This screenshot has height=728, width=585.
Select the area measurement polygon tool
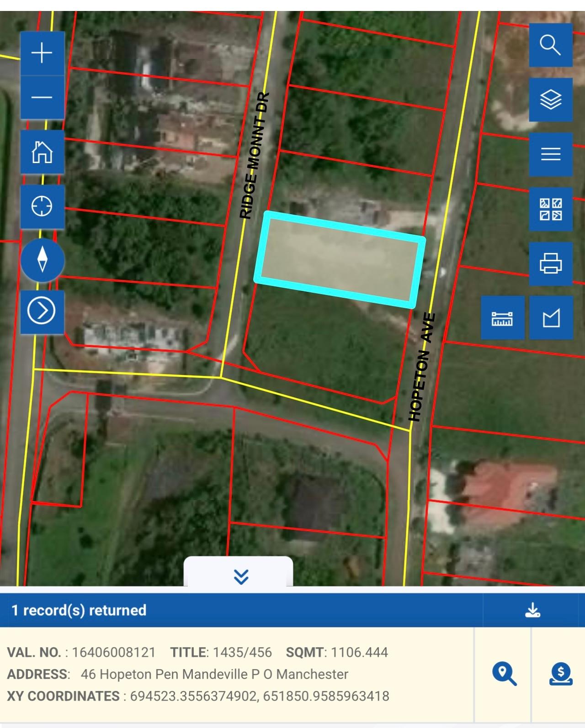point(551,318)
